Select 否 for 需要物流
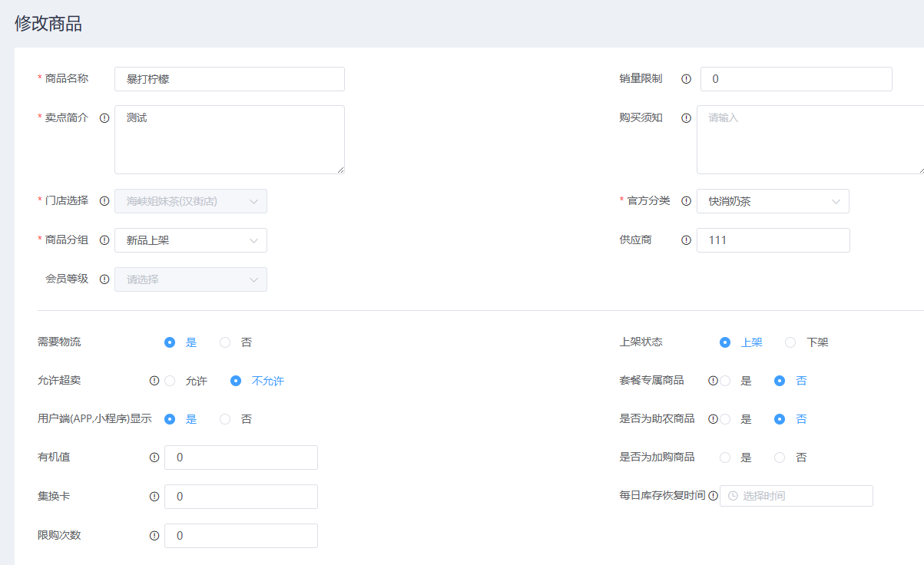924x565 pixels. [x=225, y=342]
